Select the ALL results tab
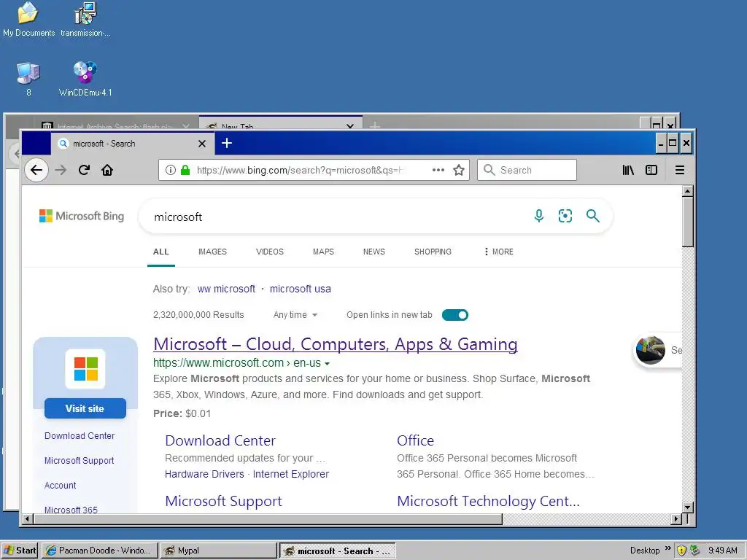The height and width of the screenshot is (560, 747). (x=161, y=252)
